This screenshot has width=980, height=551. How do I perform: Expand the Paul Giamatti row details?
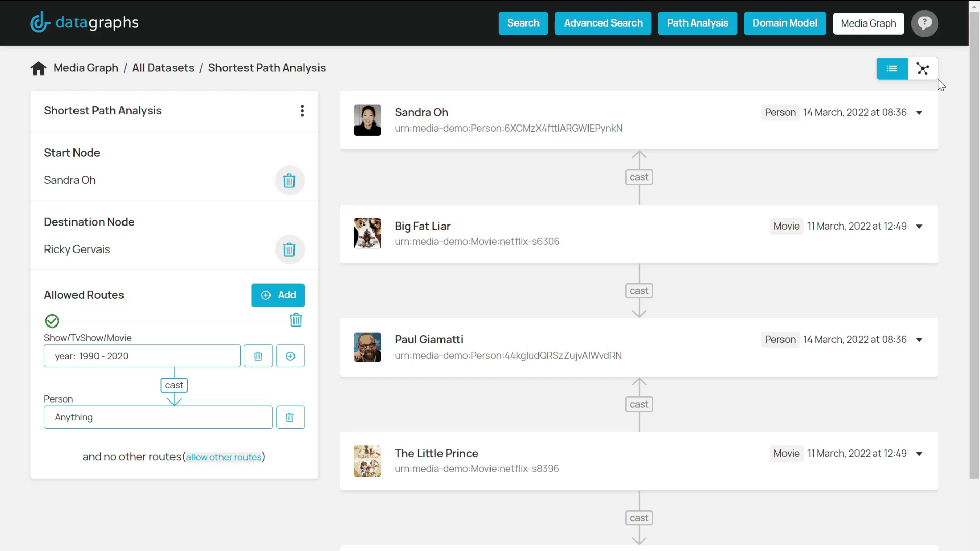pyautogui.click(x=919, y=340)
